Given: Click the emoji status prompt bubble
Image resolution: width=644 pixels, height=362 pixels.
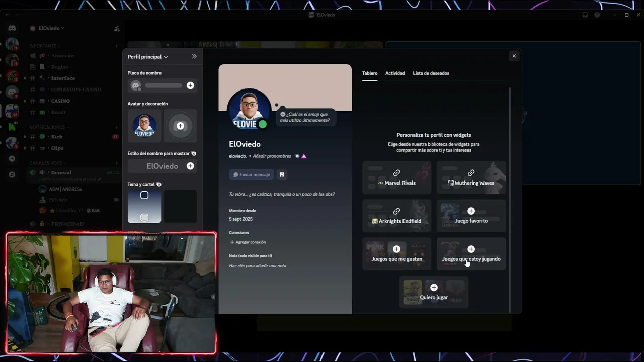Looking at the screenshot, I should pos(306,117).
